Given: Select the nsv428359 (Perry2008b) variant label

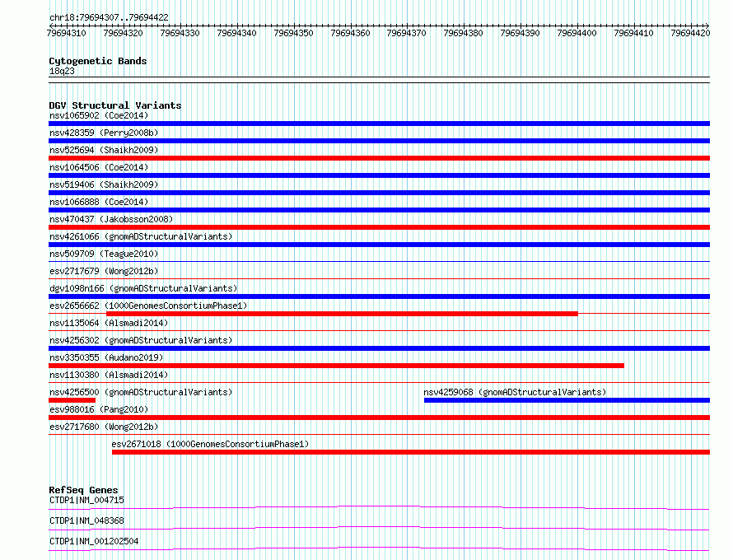Looking at the screenshot, I should [104, 133].
